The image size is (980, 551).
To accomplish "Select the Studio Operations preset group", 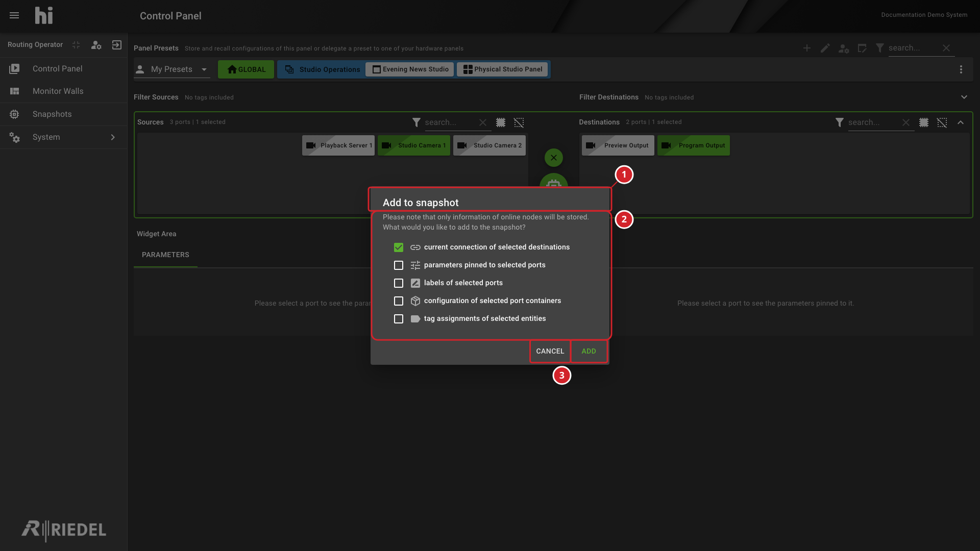I will (x=323, y=69).
